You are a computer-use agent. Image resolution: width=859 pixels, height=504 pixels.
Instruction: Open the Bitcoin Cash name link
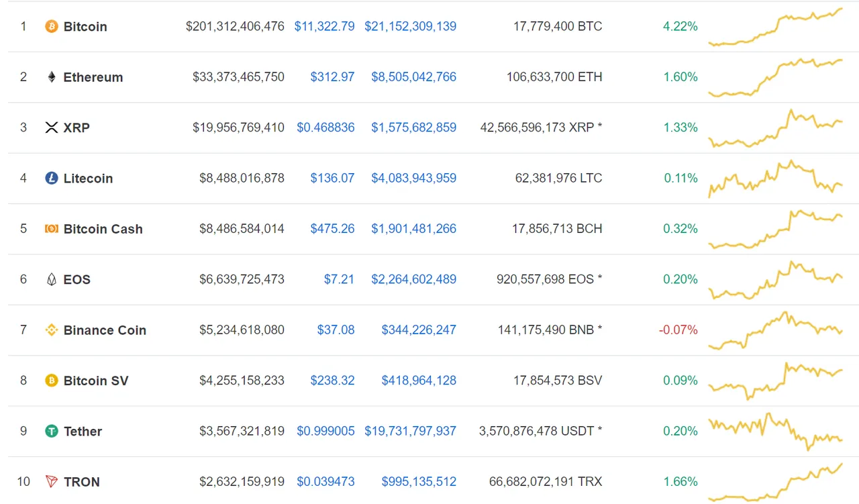click(103, 229)
